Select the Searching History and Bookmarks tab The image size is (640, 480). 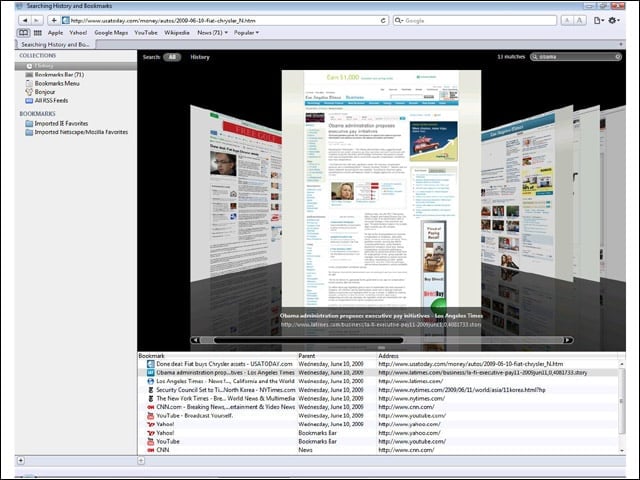55,44
